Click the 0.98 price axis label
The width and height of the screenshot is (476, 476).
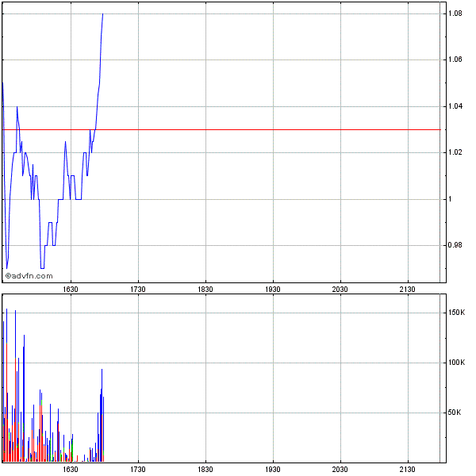(x=455, y=245)
